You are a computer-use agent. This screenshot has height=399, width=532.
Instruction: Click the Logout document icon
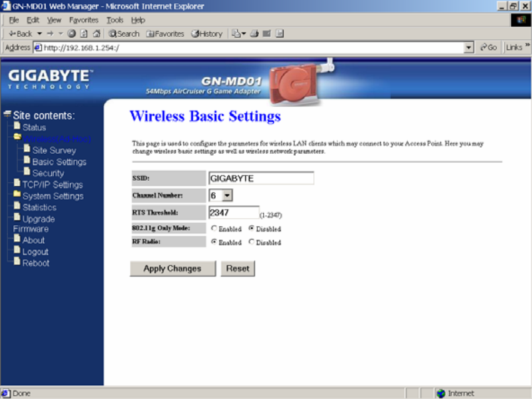point(17,250)
